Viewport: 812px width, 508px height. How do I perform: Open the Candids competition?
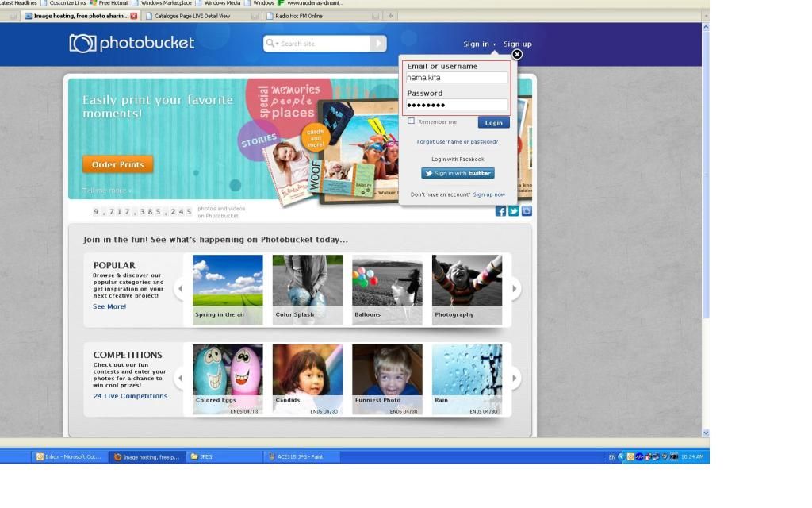tap(307, 379)
